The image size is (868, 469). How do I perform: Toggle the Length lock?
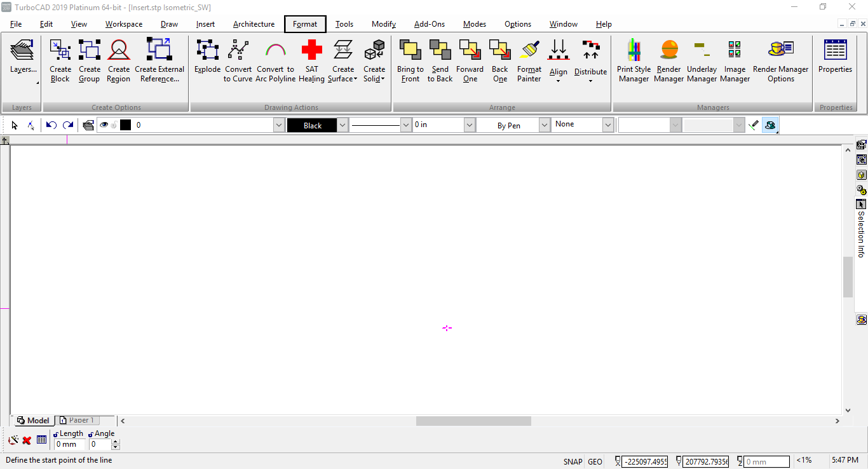[x=57, y=434]
